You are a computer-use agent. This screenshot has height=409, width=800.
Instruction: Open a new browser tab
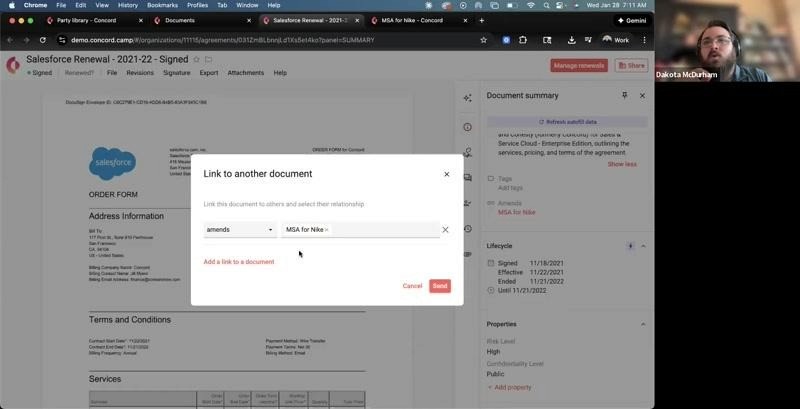pyautogui.click(x=482, y=20)
